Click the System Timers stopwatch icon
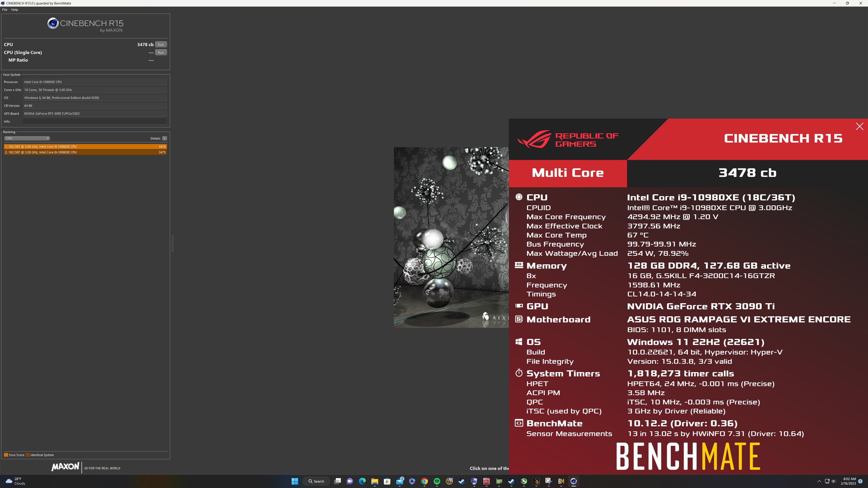This screenshot has height=488, width=868. [x=519, y=373]
